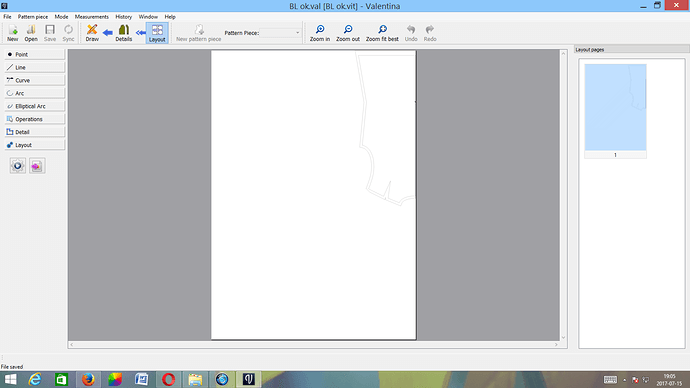Viewport: 690px width, 388px height.
Task: Expand the Point tools section
Action: [35, 55]
